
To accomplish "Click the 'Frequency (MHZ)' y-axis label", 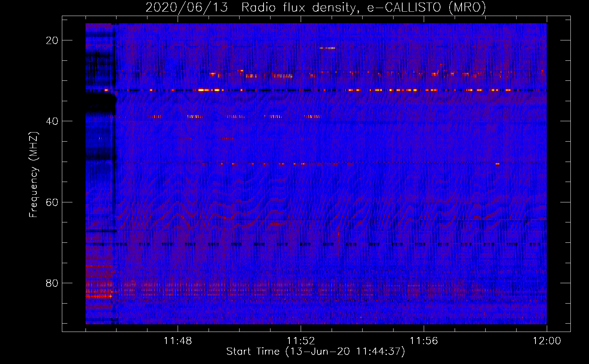I will tap(33, 174).
